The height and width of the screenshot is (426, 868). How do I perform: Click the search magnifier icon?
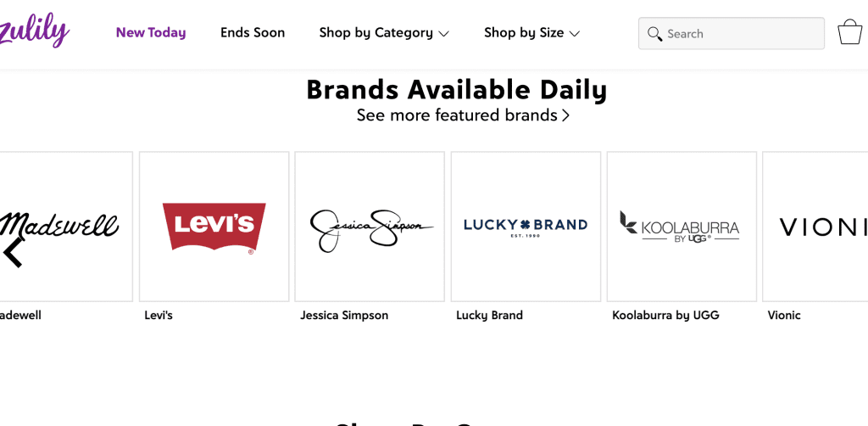[x=654, y=34]
